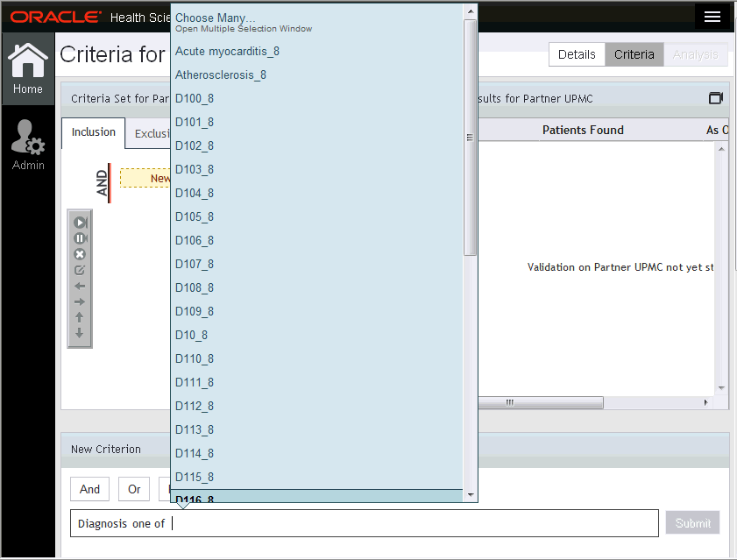Select D106_8 option
Viewport: 737px width, 560px height.
coord(317,240)
